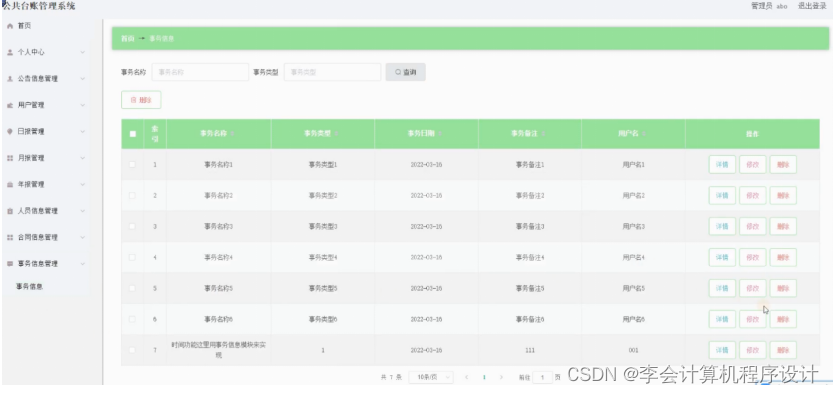
Task: Expand 合同信息管理 menu chevron
Action: click(82, 237)
